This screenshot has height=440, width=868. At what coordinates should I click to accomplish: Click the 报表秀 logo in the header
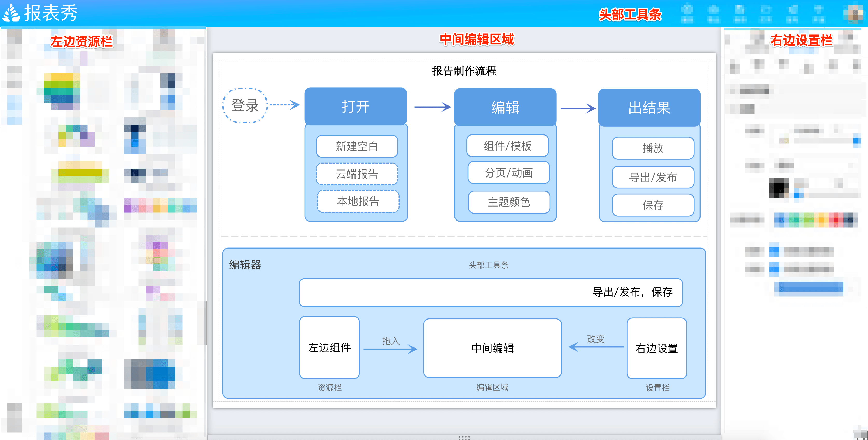tap(40, 13)
